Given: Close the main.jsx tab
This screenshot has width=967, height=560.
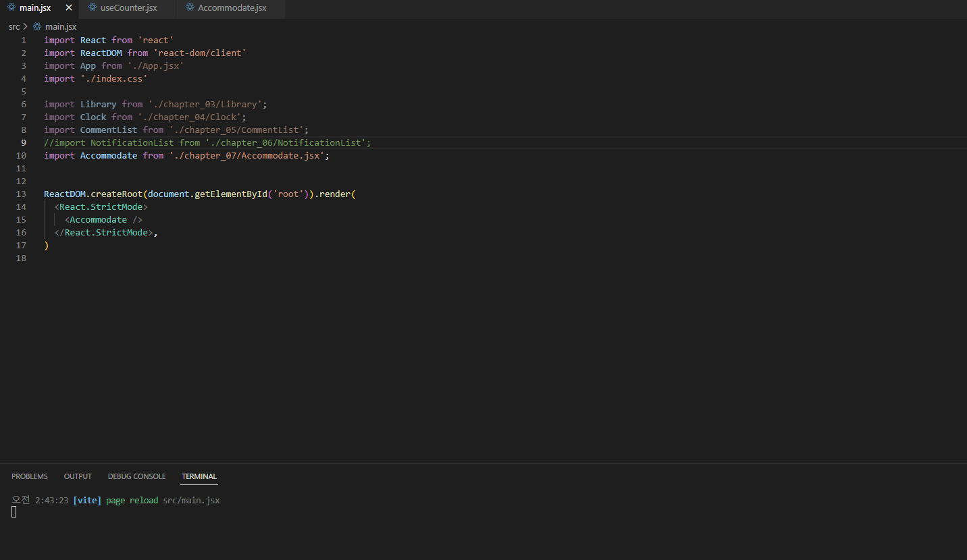Looking at the screenshot, I should click(x=69, y=8).
